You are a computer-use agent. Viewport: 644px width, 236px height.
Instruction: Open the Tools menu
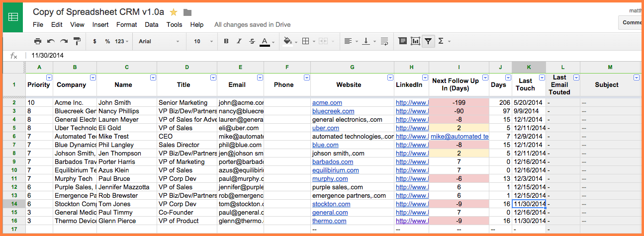point(174,24)
